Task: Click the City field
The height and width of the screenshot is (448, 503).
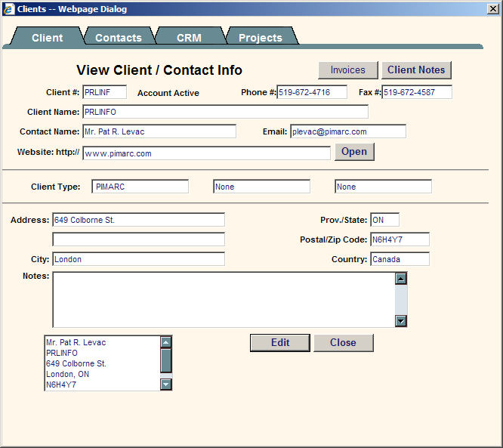Action: (138, 259)
